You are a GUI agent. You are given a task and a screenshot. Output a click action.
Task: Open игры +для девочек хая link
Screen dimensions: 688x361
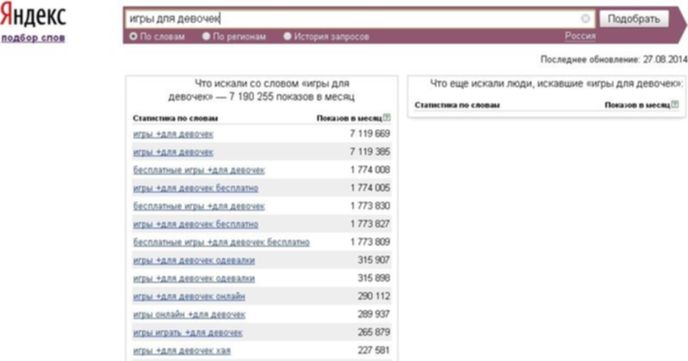pyautogui.click(x=181, y=350)
